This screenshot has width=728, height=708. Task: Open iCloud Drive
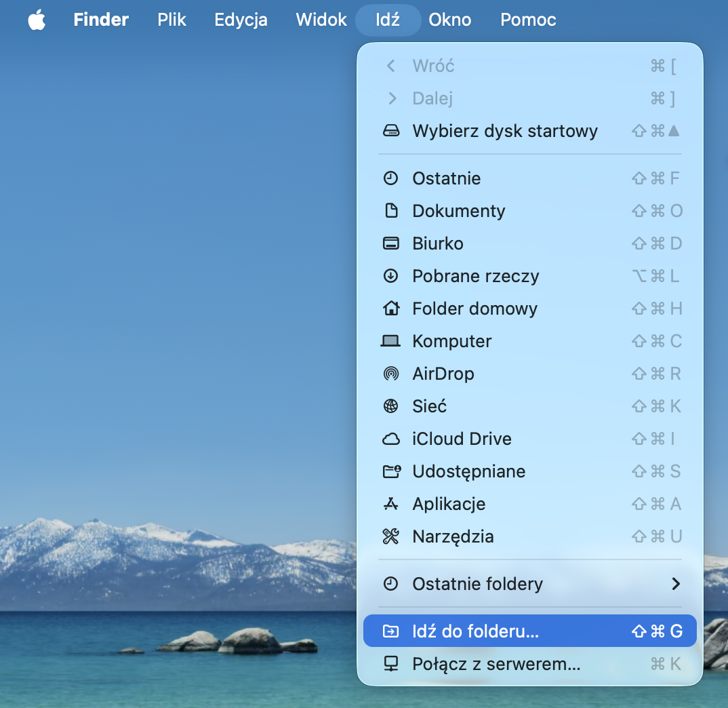(x=530, y=439)
